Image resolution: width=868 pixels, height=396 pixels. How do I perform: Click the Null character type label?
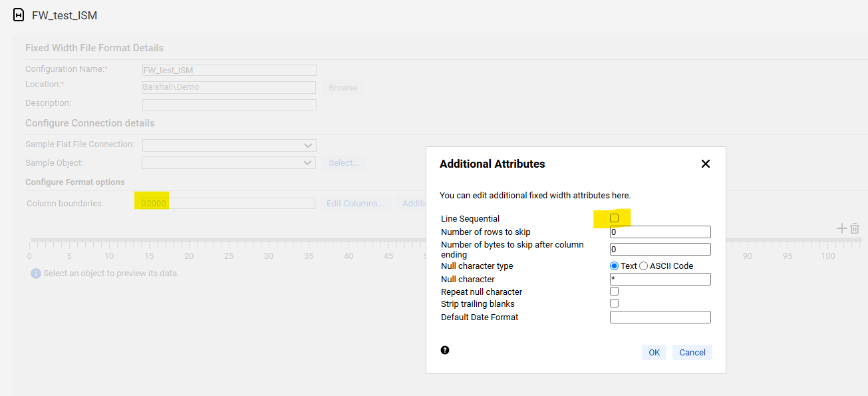pos(477,266)
